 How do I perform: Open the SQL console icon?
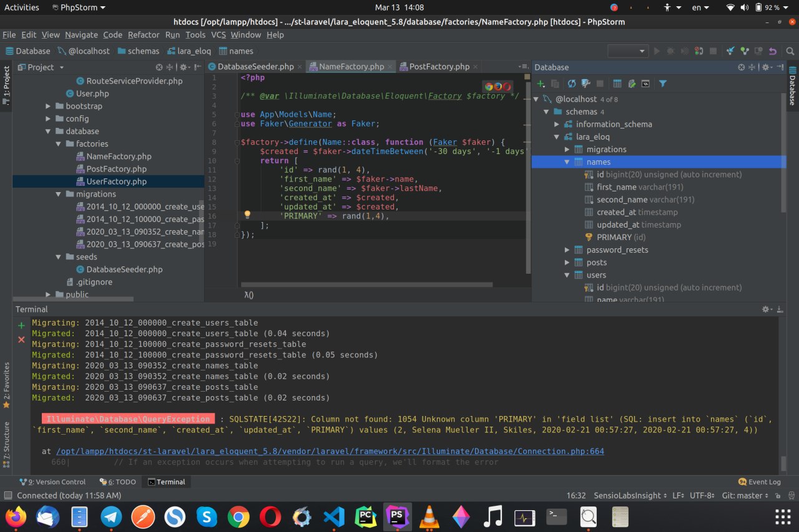[x=645, y=84]
